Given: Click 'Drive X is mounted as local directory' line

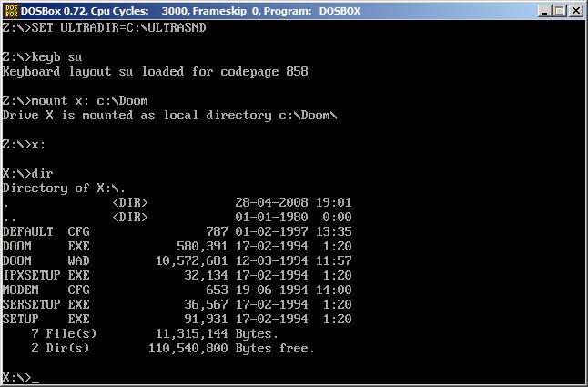Looking at the screenshot, I should coord(169,115).
